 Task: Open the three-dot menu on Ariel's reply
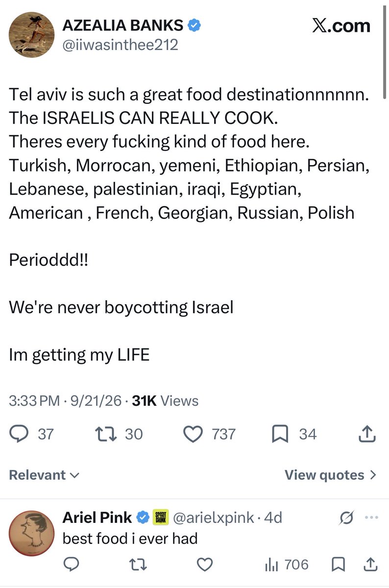point(371,517)
